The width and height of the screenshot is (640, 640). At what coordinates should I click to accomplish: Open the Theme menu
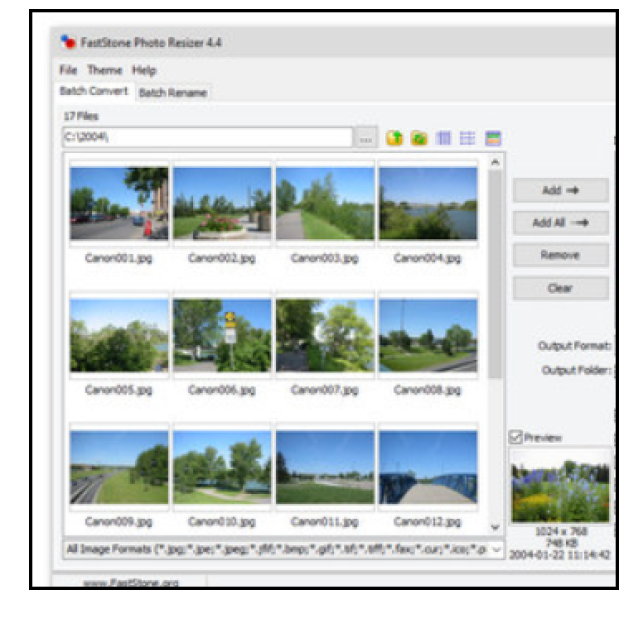[104, 70]
